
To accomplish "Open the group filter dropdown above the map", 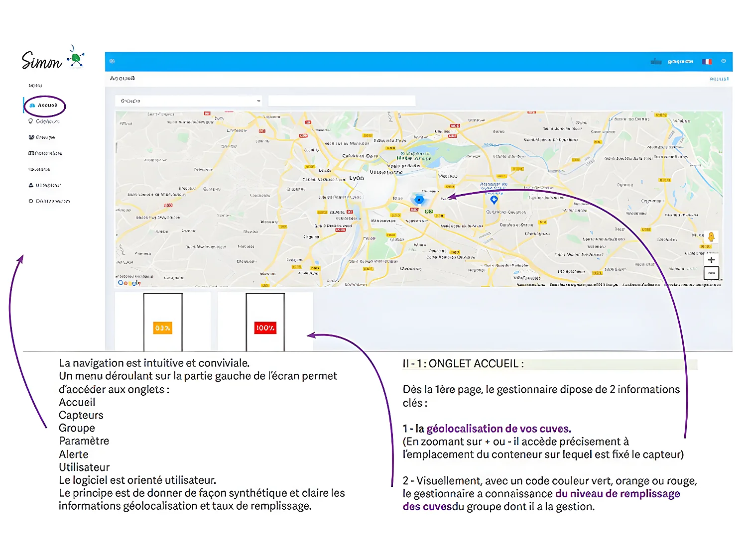I will click(x=190, y=101).
